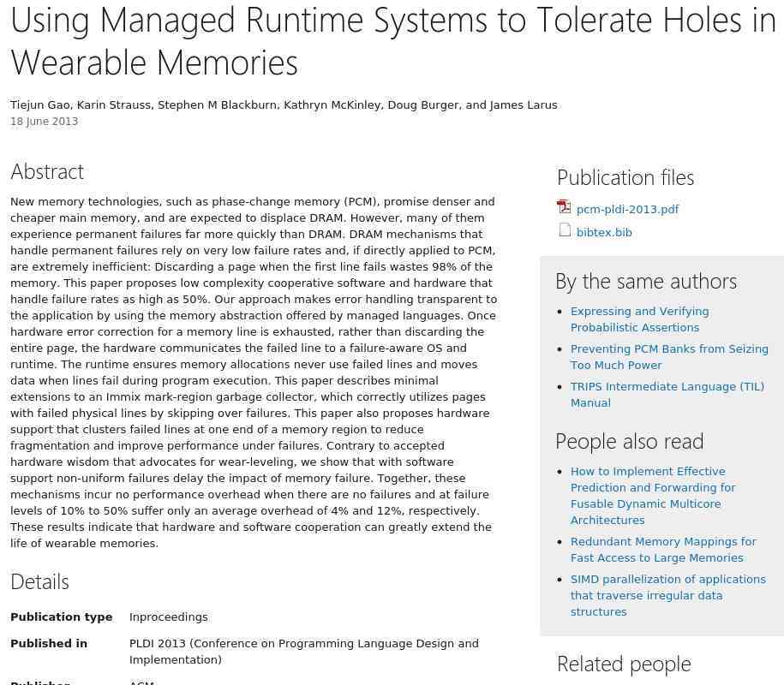Open Expressing and Verifying Probabilistic Assertions link
Screen dimensions: 784x685
click(639, 319)
